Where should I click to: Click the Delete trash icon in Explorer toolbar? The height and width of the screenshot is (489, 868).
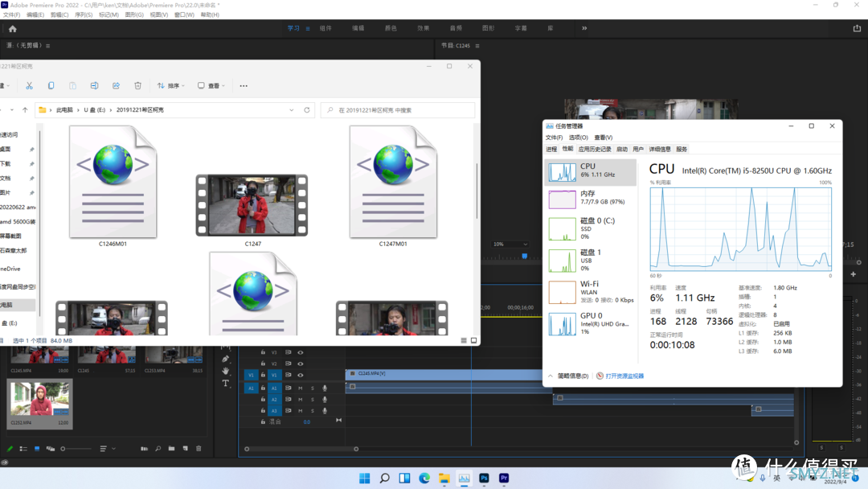[138, 86]
